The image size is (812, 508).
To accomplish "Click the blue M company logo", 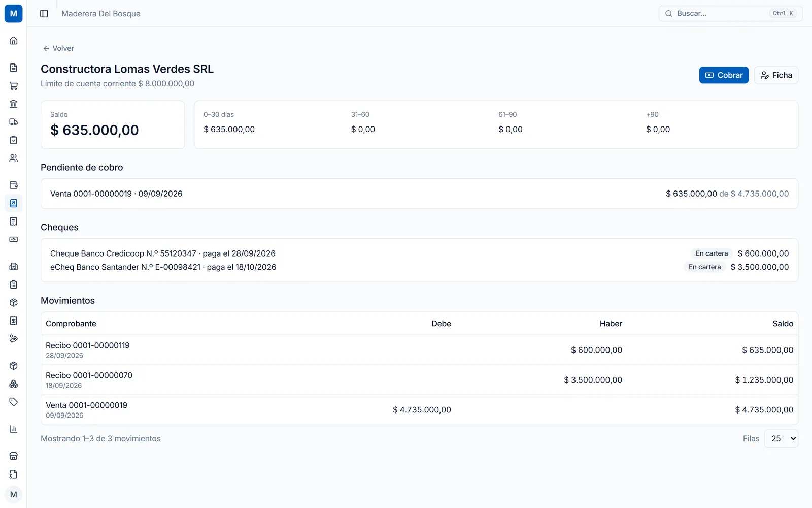I will tap(14, 14).
